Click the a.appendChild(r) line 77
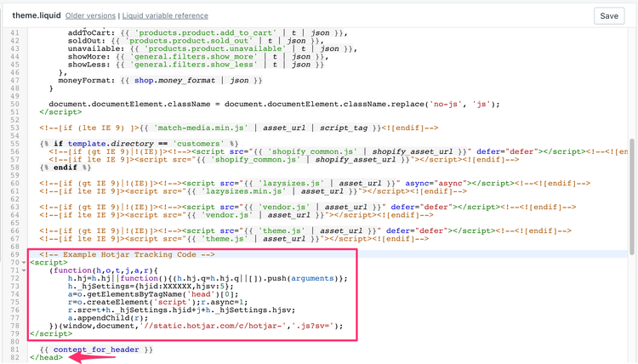 click(108, 318)
